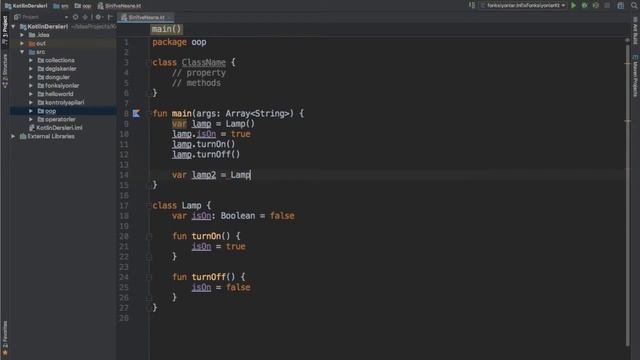This screenshot has width=640, height=360.
Task: Fold the turnOn function at line 20
Action: click(x=149, y=236)
